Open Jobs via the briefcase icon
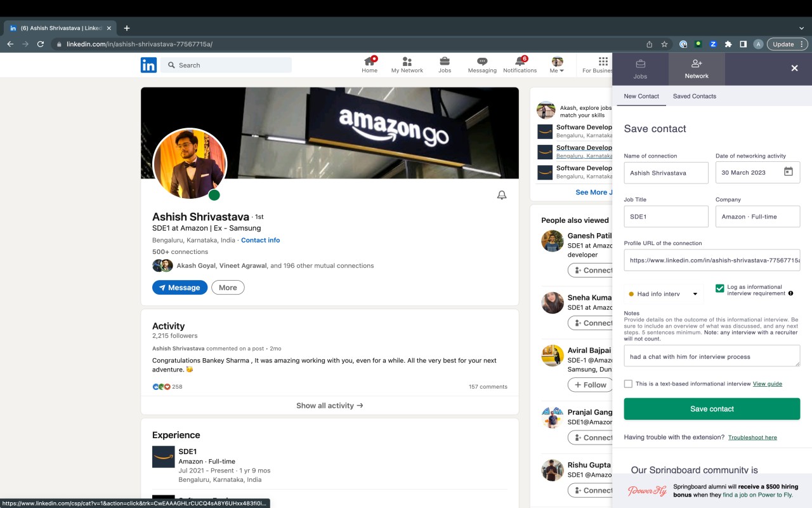Viewport: 812px width, 508px height. (x=445, y=63)
